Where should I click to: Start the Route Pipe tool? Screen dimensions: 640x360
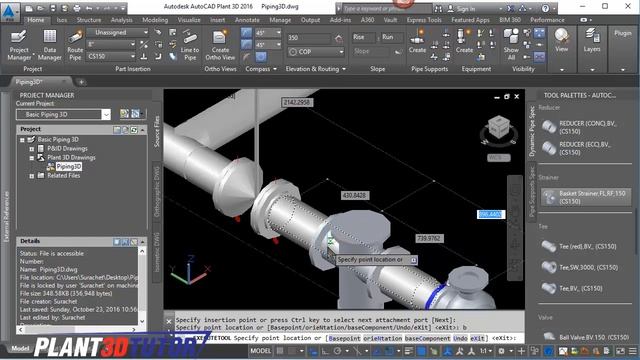tap(75, 45)
